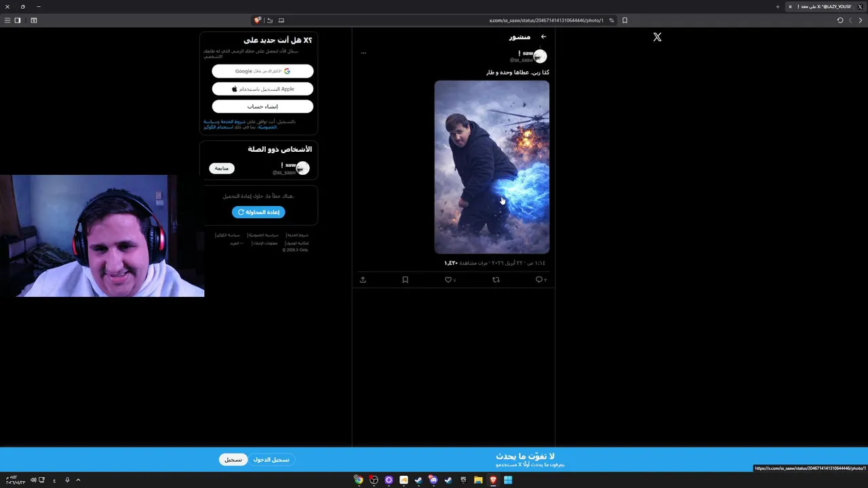The width and height of the screenshot is (868, 488).
Task: Toggle the browser sidebar panel icon
Action: click(x=18, y=20)
